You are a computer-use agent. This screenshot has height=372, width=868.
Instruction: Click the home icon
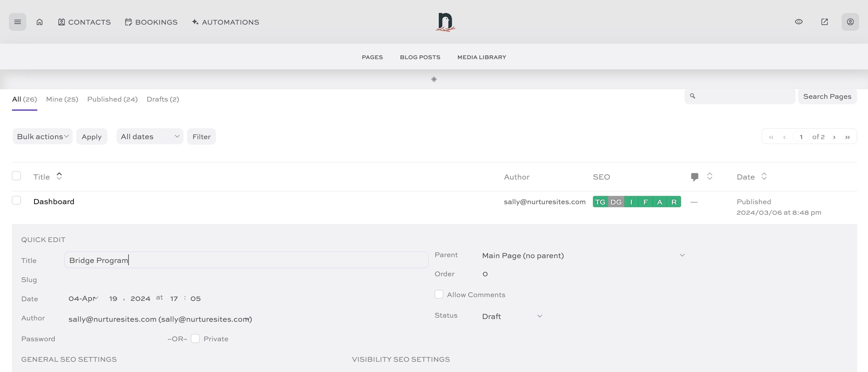point(40,22)
